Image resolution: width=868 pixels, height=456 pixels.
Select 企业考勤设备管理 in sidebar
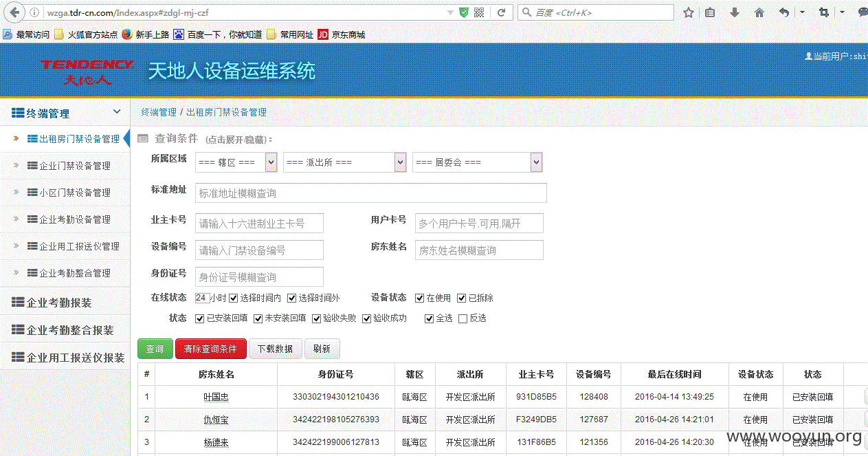65,219
